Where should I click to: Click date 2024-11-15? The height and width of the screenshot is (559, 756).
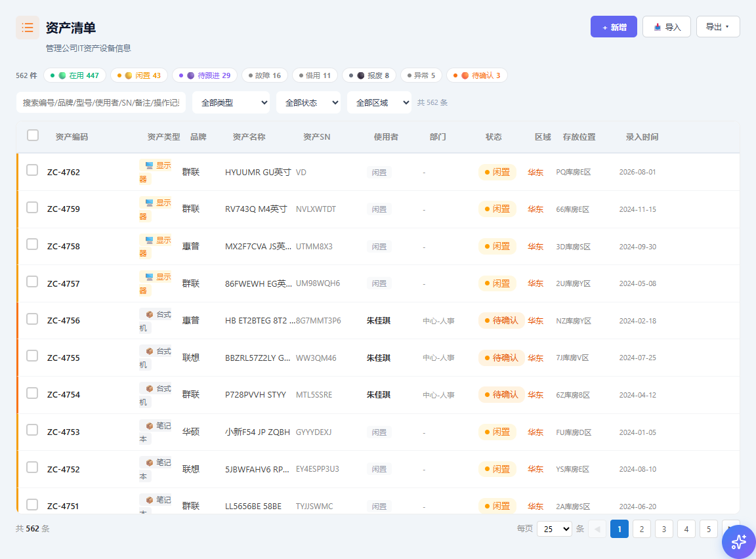click(x=637, y=209)
